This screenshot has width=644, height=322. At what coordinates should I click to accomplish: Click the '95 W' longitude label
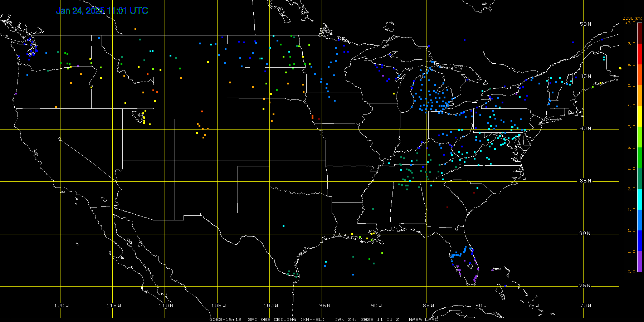tap(325, 306)
